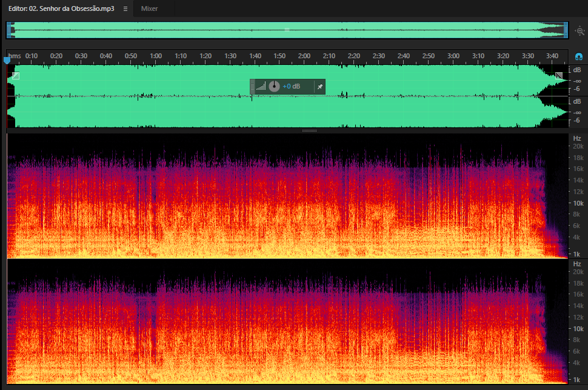Click the 2:30 mark on the time ruler
This screenshot has height=390, width=588.
(379, 56)
